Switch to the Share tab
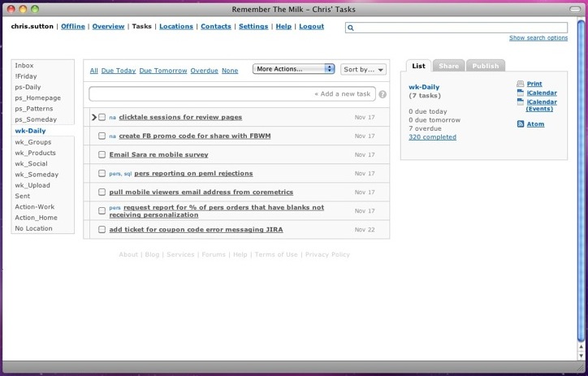588x376 pixels. point(448,66)
